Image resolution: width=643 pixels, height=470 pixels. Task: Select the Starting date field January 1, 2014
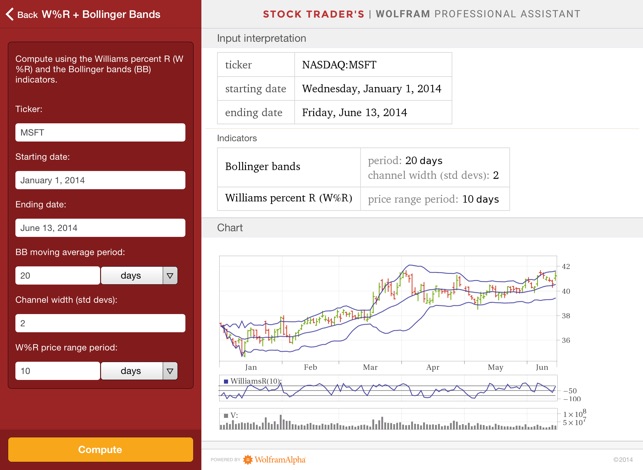100,180
